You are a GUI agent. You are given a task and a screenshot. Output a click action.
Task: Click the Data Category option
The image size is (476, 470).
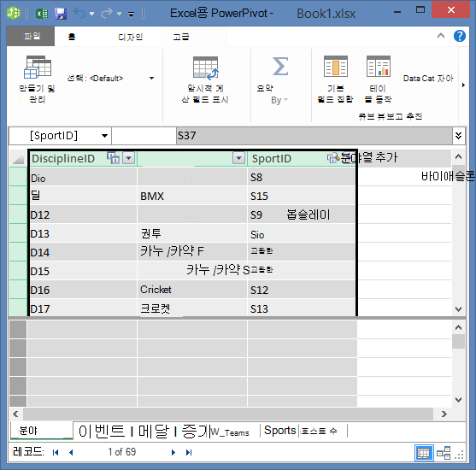[x=428, y=79]
